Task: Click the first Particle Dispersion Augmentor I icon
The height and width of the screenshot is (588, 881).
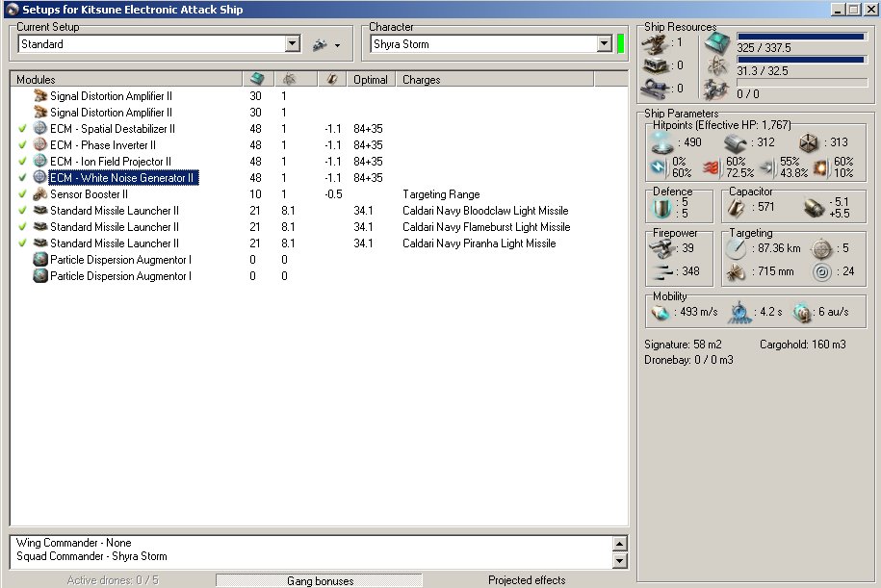Action: click(39, 260)
